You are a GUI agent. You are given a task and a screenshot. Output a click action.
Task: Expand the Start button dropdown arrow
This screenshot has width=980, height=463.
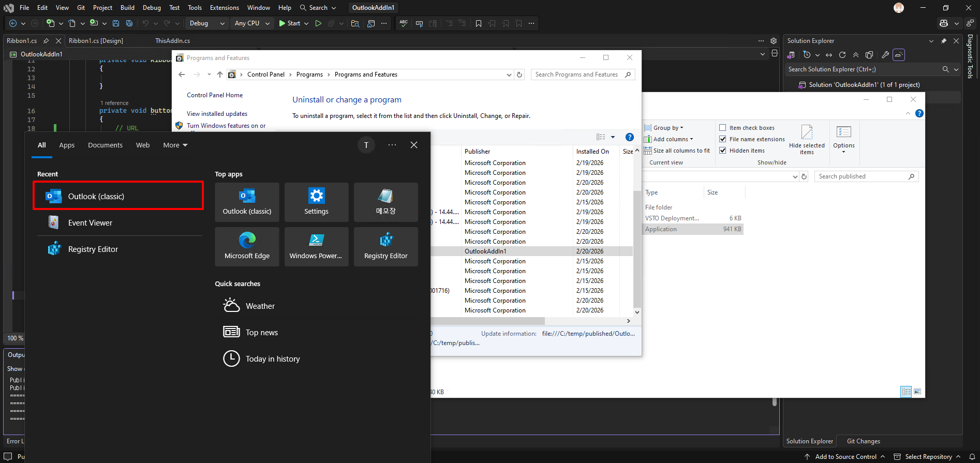click(x=306, y=23)
